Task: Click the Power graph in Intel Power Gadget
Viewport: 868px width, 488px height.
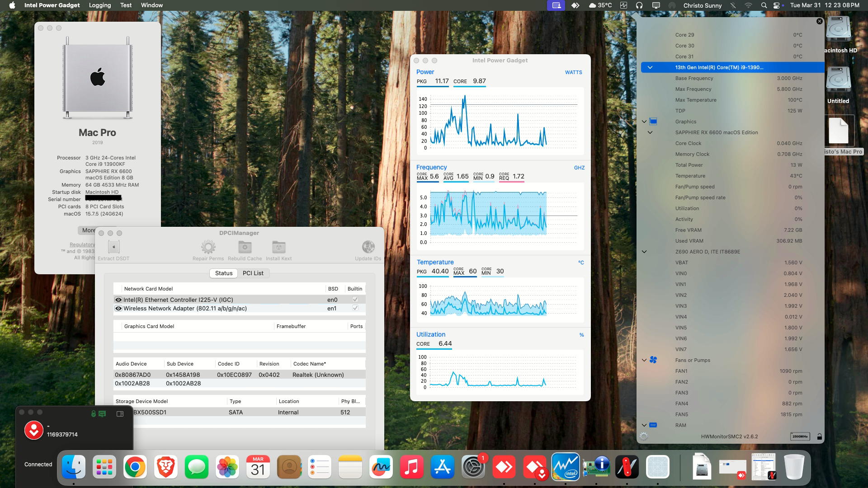Action: point(500,121)
